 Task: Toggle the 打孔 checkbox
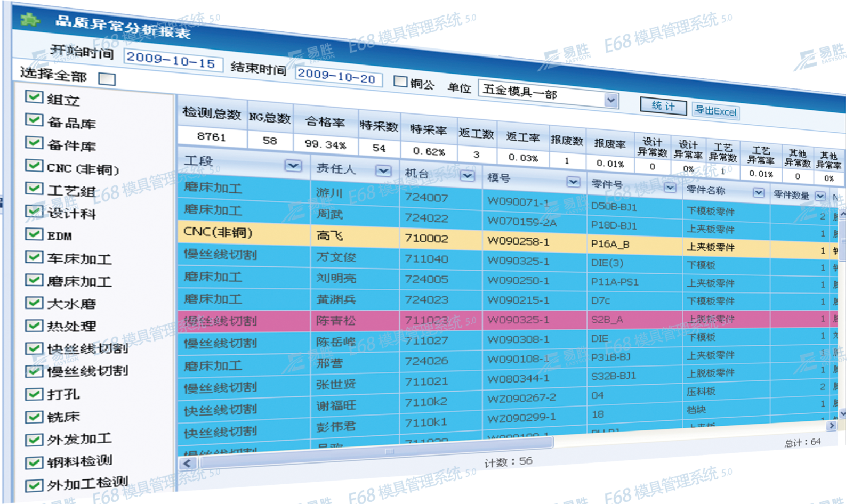click(34, 394)
